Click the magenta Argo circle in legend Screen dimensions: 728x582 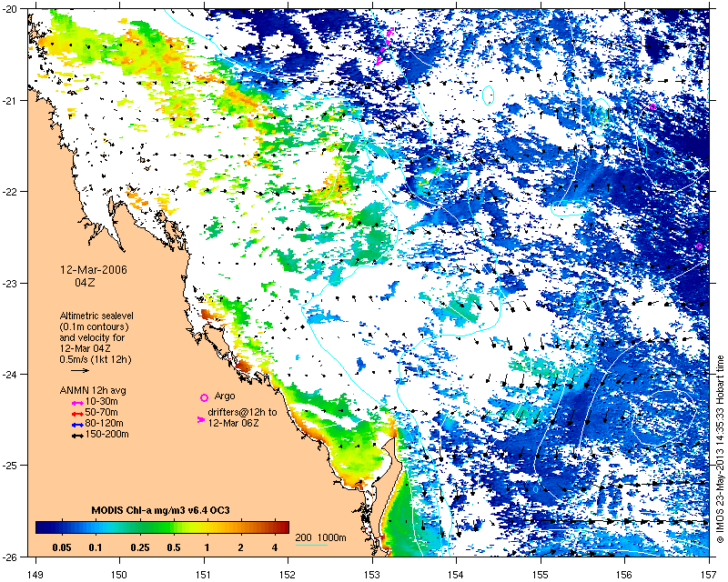click(x=204, y=397)
